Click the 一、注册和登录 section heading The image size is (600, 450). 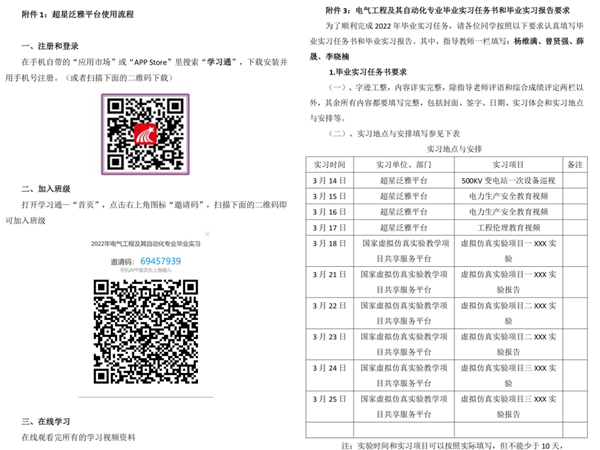[51, 46]
